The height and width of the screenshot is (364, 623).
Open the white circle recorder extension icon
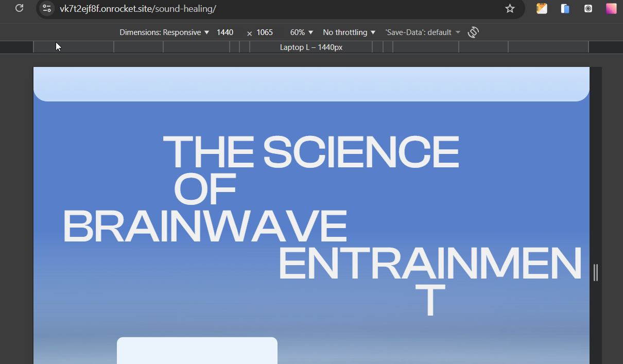(x=588, y=8)
